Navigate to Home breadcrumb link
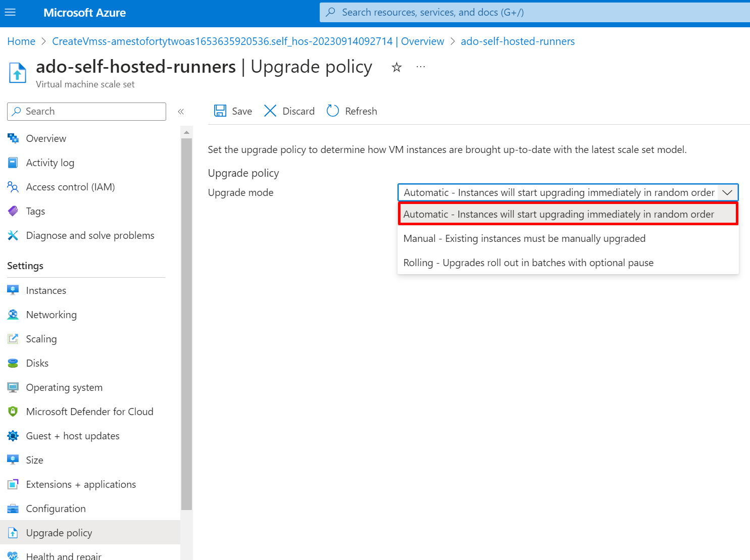This screenshot has height=560, width=750. click(x=21, y=41)
